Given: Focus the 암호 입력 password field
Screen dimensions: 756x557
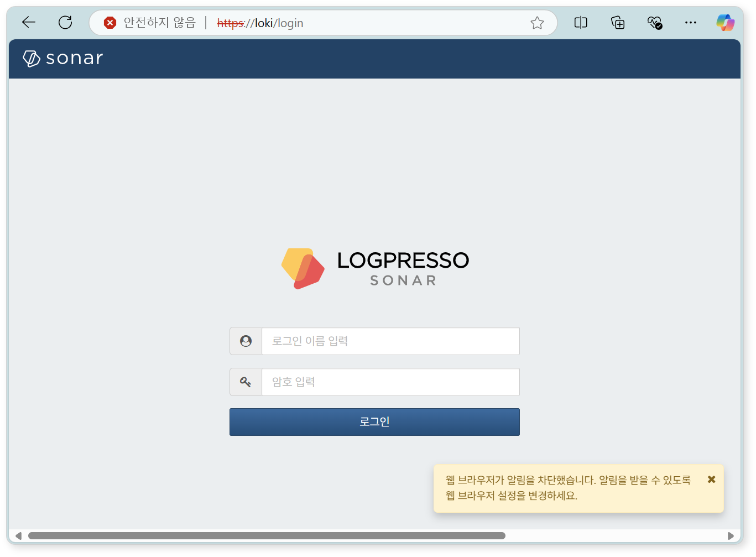Looking at the screenshot, I should (390, 382).
